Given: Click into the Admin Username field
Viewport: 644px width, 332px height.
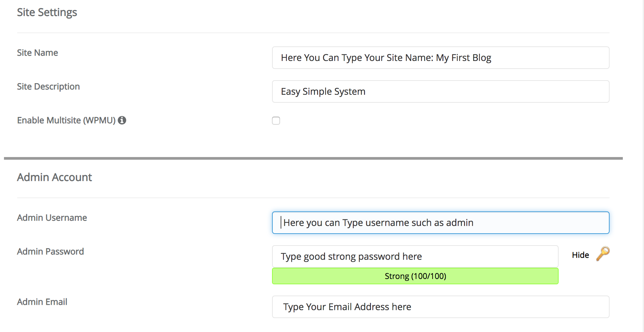Looking at the screenshot, I should click(x=440, y=223).
